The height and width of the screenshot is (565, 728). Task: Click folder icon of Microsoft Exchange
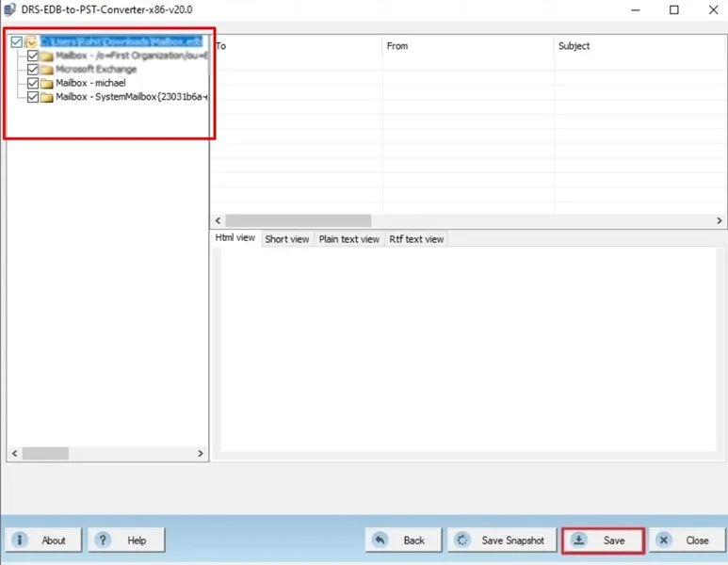pos(46,70)
